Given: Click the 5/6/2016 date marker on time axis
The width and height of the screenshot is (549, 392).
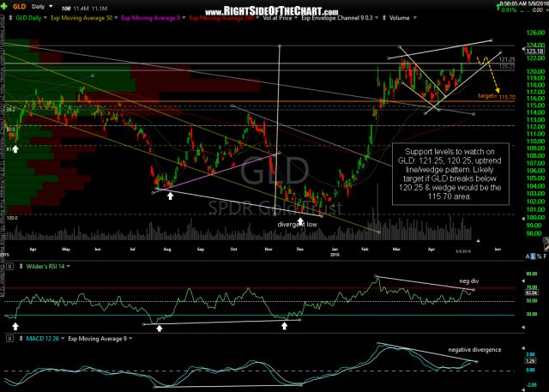Looking at the screenshot, I should (463, 251).
